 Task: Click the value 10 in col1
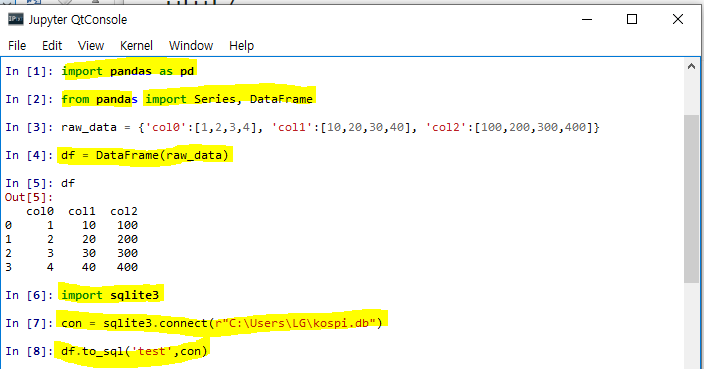89,225
